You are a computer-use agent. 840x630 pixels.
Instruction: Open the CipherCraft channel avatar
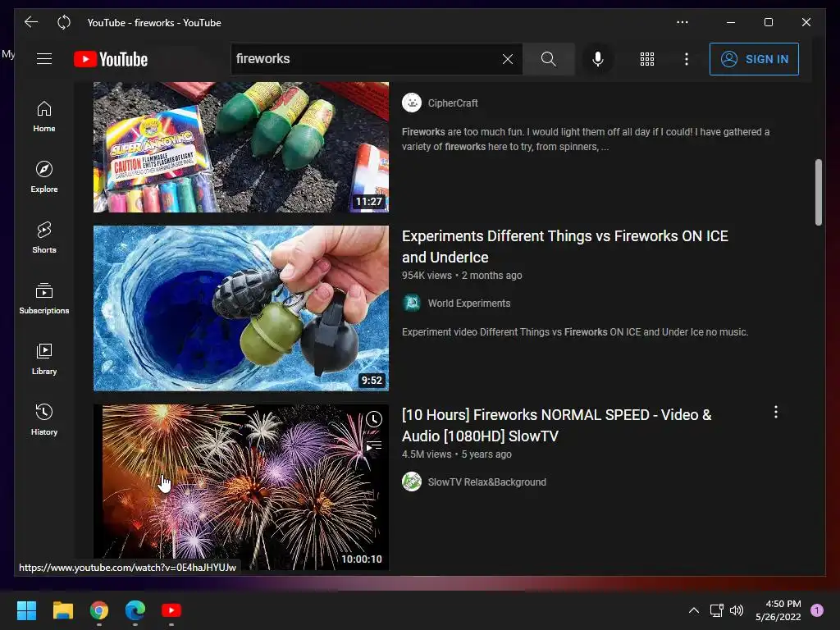click(x=412, y=103)
